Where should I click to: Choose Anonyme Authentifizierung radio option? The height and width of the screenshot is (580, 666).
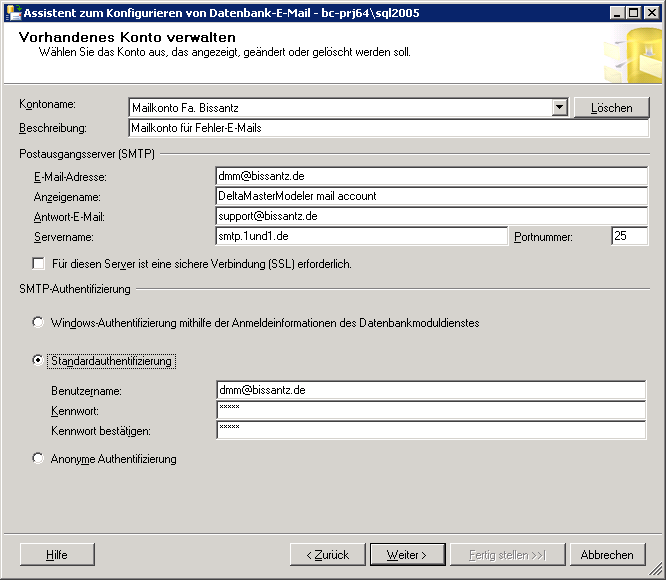[x=38, y=458]
